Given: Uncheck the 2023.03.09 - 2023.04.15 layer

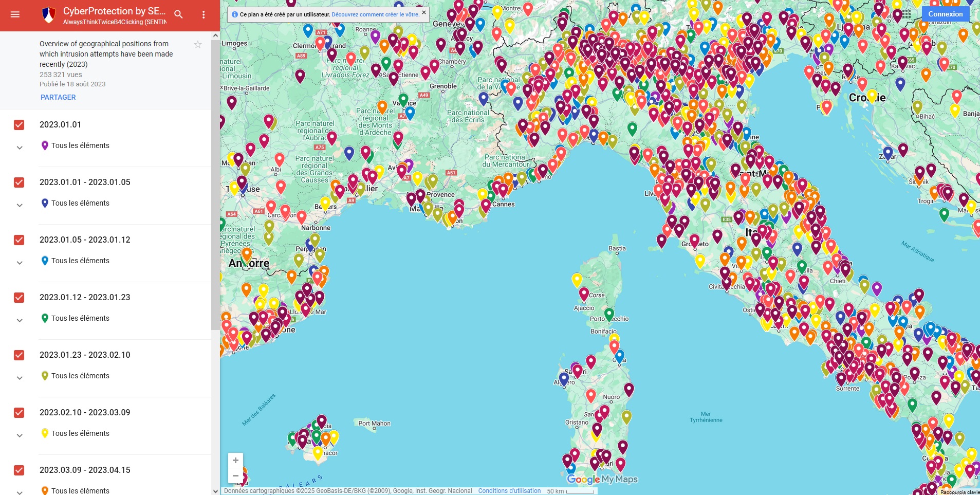Looking at the screenshot, I should pyautogui.click(x=19, y=470).
